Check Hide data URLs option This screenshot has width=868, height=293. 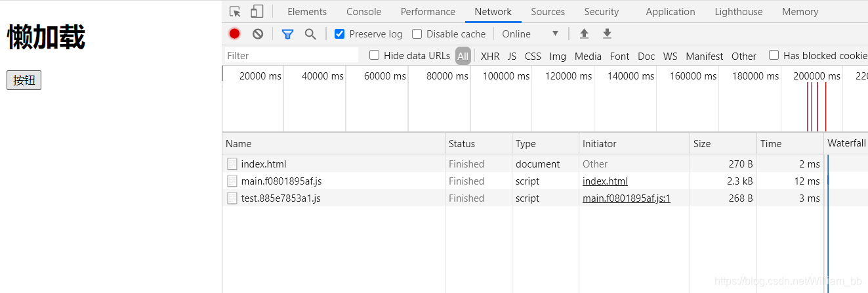point(375,56)
